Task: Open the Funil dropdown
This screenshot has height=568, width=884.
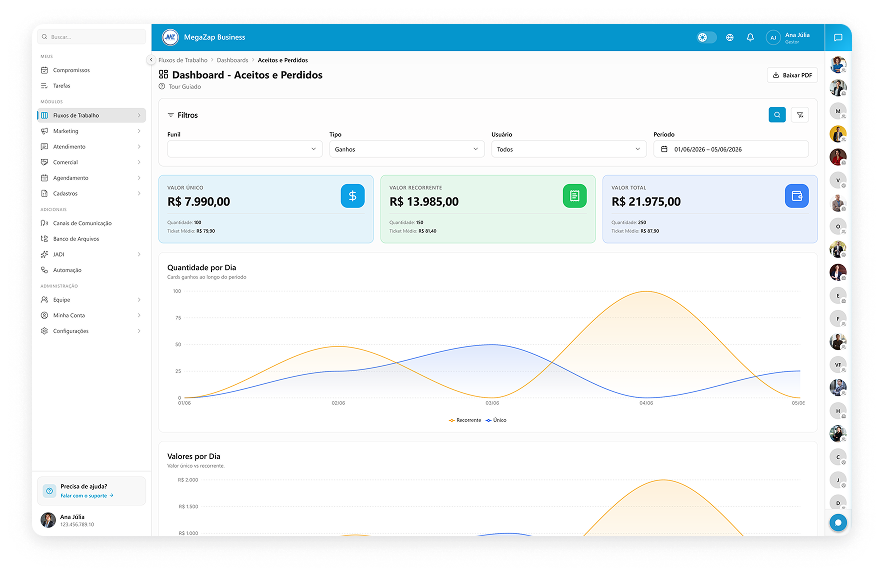Action: pyautogui.click(x=245, y=149)
